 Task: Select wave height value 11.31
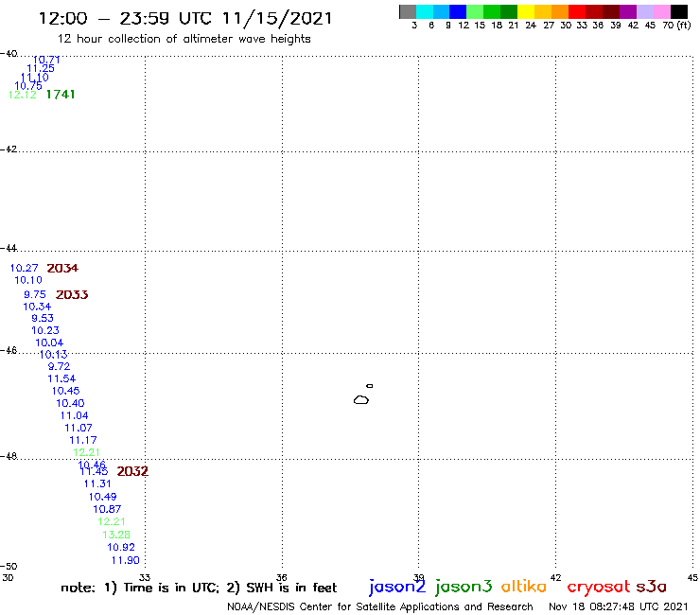(x=97, y=483)
